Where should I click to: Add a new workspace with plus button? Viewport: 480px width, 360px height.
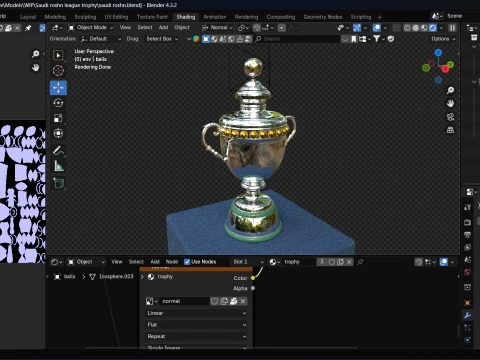(x=380, y=17)
